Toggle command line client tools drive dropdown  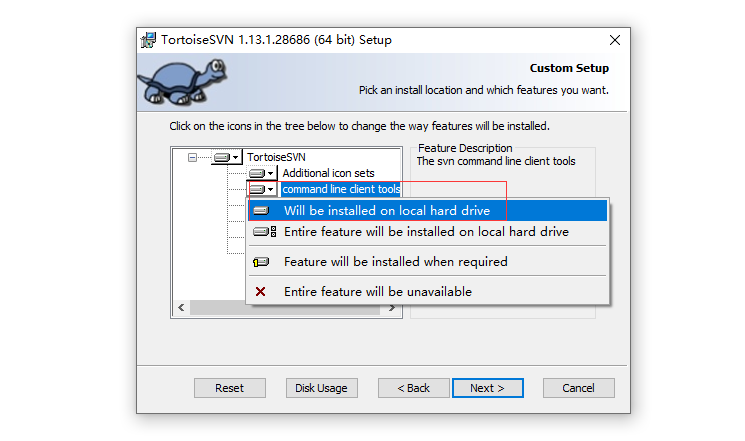point(262,189)
